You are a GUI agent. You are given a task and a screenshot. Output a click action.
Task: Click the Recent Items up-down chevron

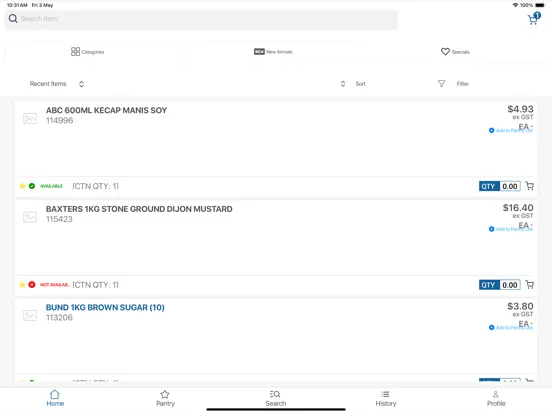[81, 84]
